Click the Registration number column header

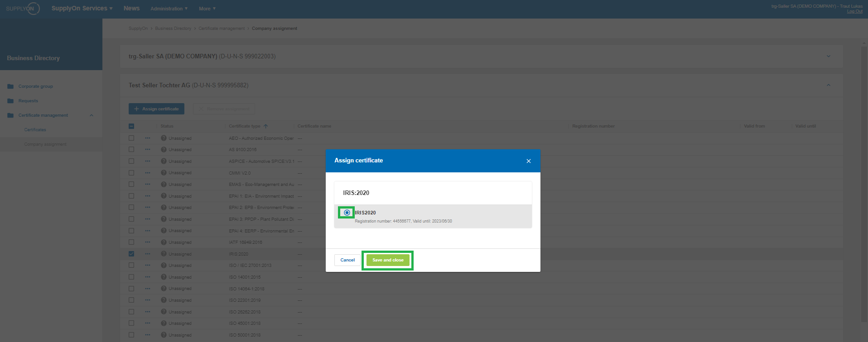(x=593, y=126)
